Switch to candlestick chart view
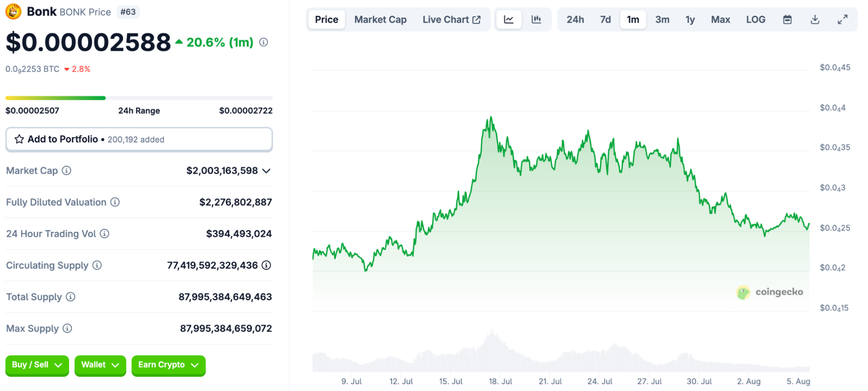 click(536, 19)
